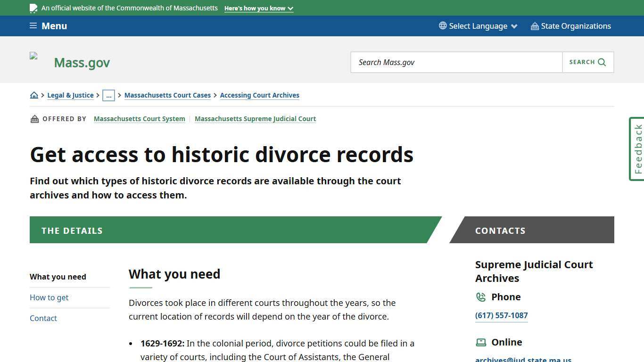This screenshot has width=644, height=362.
Task: Open the Massachusetts Supreme Judicial Court link
Action: pyautogui.click(x=255, y=119)
